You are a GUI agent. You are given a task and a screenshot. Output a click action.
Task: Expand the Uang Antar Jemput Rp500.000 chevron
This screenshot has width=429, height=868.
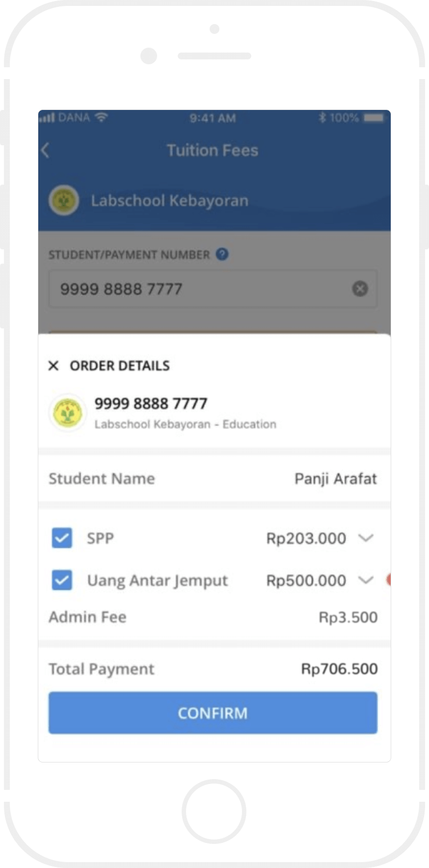tap(366, 580)
